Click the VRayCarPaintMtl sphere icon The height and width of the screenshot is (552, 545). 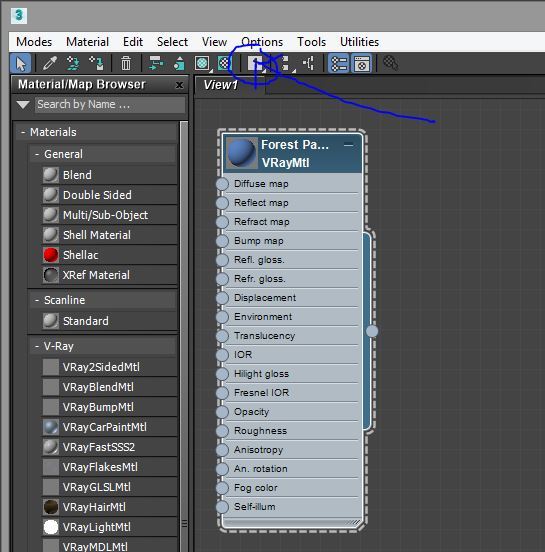point(51,427)
